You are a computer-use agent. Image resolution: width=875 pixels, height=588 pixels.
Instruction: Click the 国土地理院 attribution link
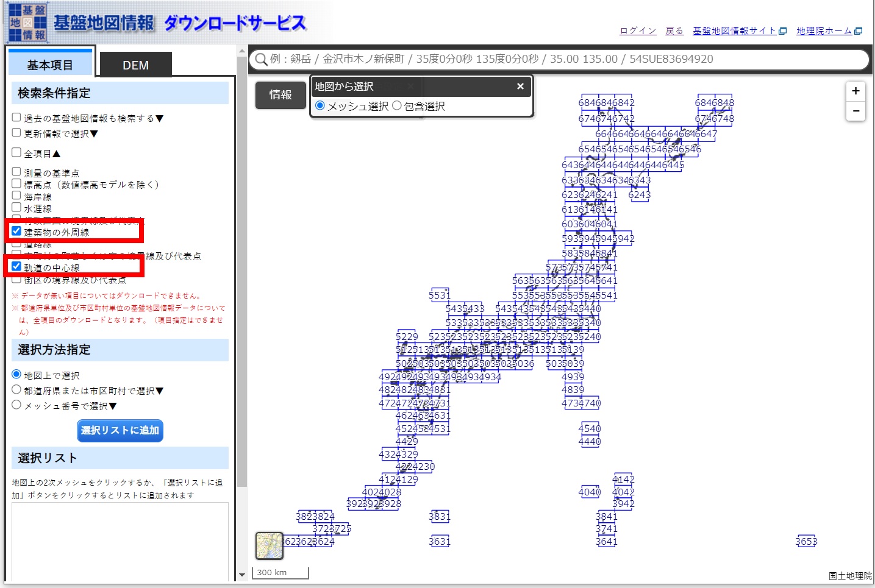pyautogui.click(x=850, y=576)
